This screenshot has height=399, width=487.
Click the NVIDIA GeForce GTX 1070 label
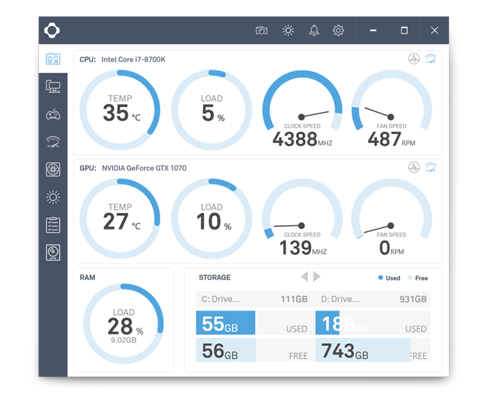point(144,168)
